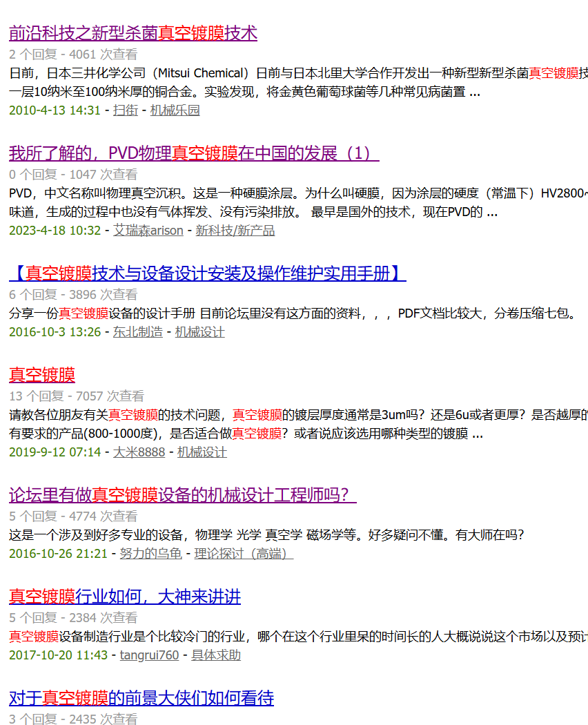Image resolution: width=588 pixels, height=725 pixels.
Task: Open 机械设计 forum link under 东北制造 post
Action: 199,332
